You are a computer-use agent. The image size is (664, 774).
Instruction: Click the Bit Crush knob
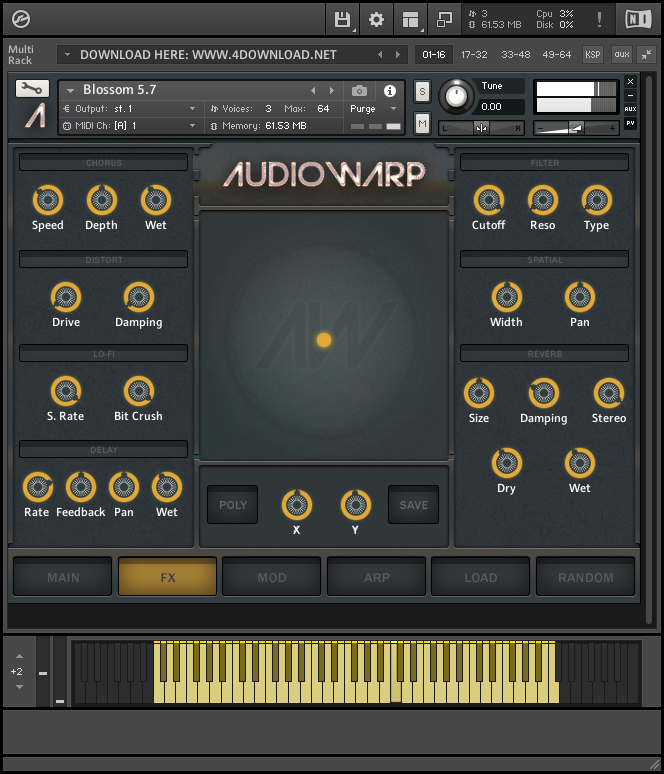point(139,391)
